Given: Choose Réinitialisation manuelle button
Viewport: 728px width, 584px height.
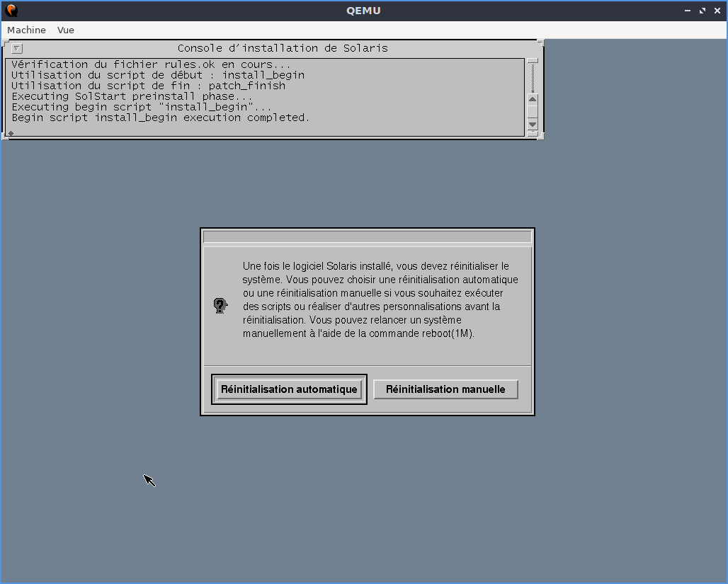Looking at the screenshot, I should tap(445, 389).
